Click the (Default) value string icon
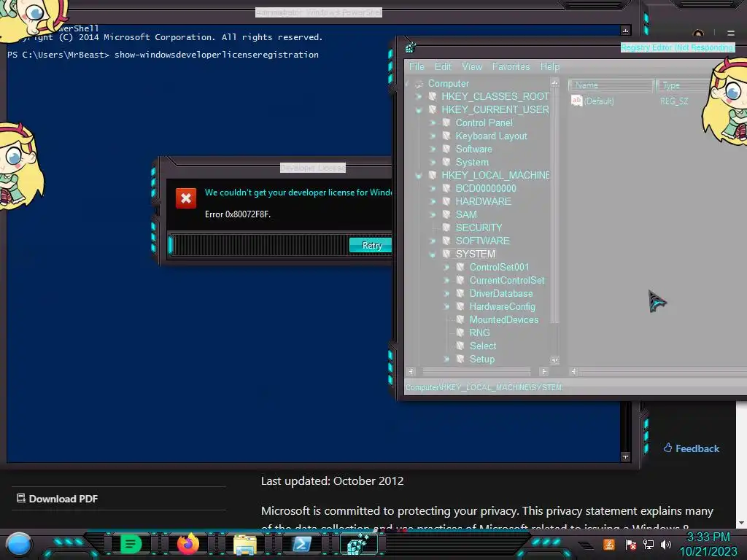 click(x=576, y=101)
